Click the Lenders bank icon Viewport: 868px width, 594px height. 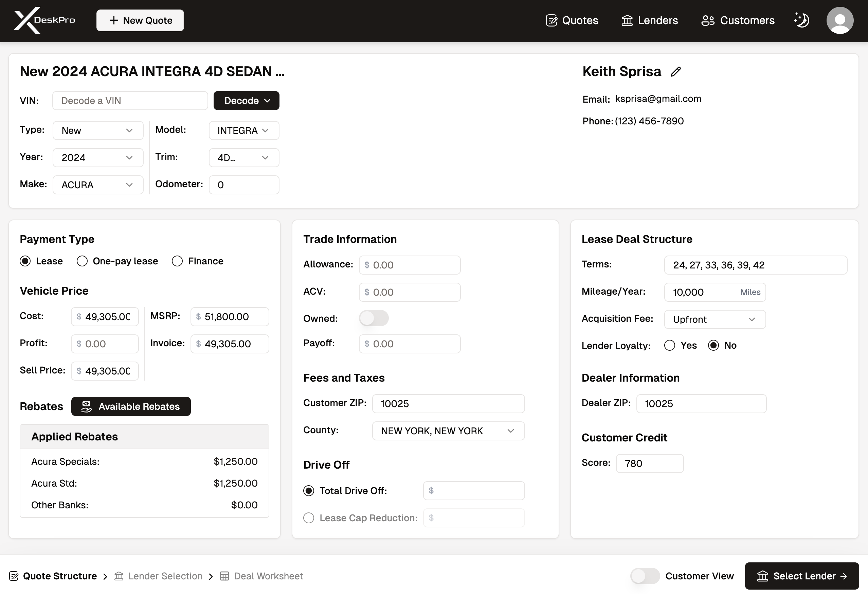tap(627, 21)
